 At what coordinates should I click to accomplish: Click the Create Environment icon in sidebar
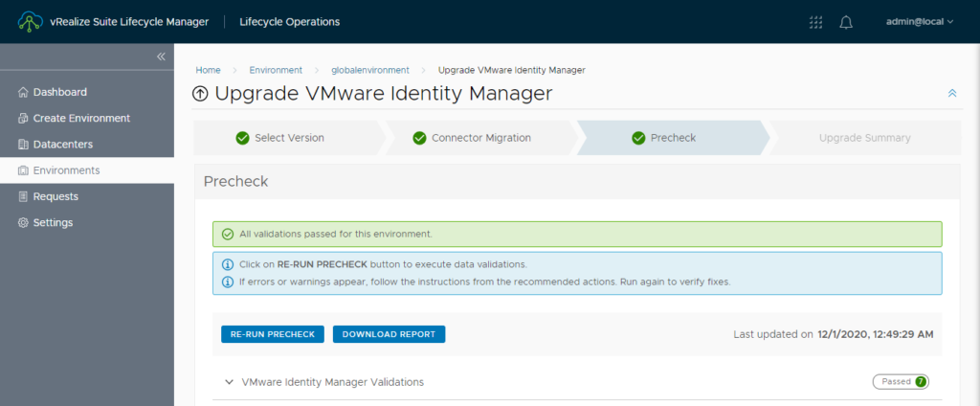coord(23,118)
